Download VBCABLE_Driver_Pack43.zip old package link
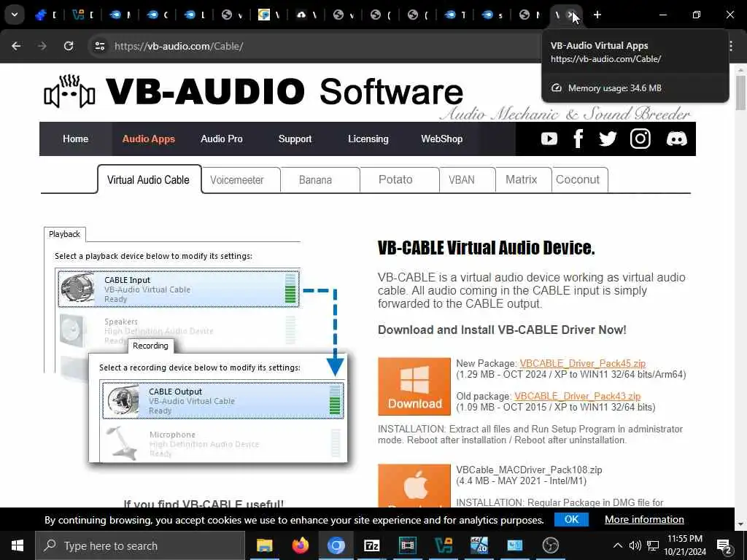This screenshot has width=747, height=560. (578, 396)
